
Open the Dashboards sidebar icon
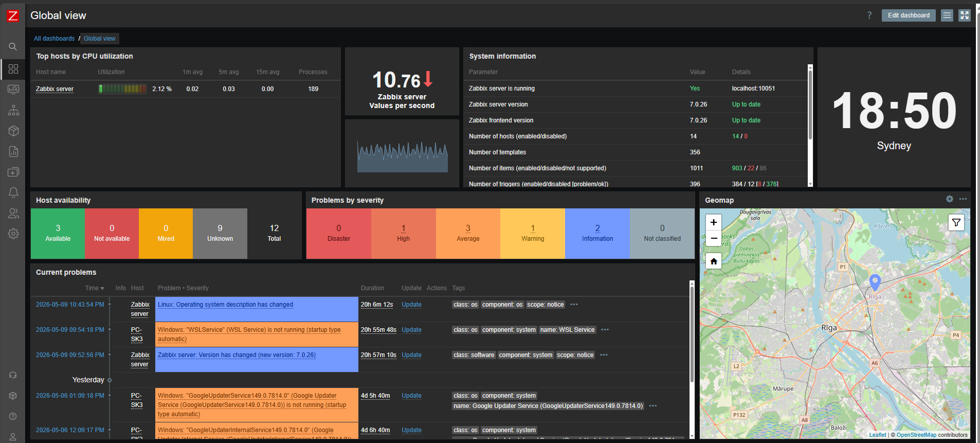click(x=13, y=69)
